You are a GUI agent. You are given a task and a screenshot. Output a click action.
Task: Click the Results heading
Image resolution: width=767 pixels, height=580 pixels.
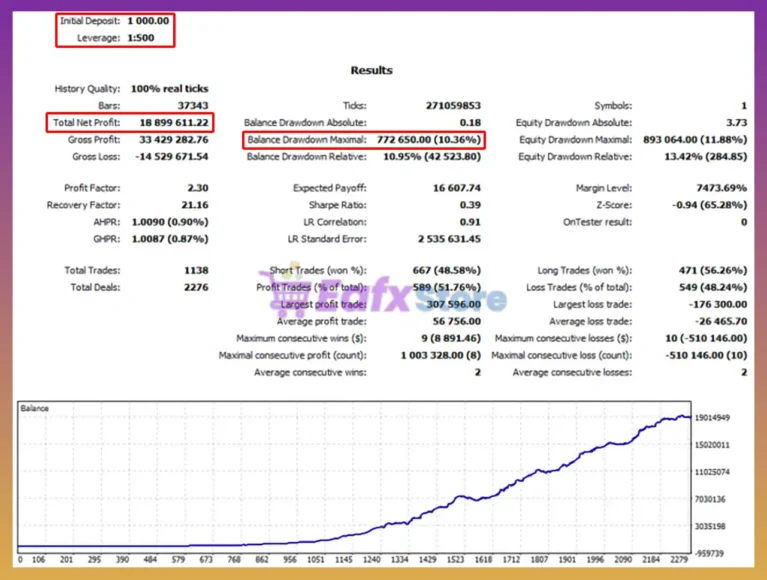(x=371, y=70)
